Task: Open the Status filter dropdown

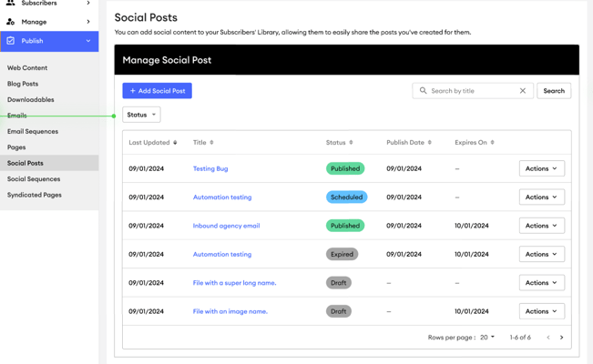Action: pos(141,115)
